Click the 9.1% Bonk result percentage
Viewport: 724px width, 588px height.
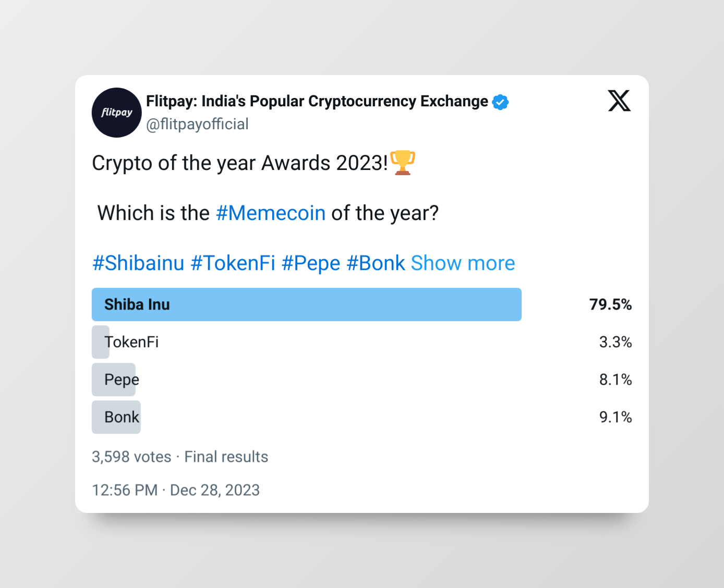click(616, 417)
